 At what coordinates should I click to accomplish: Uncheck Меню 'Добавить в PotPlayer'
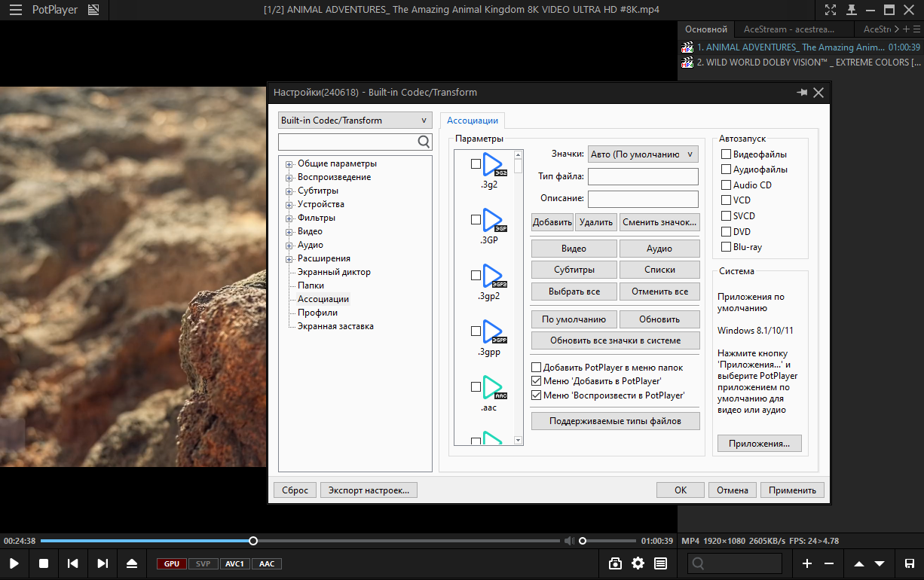pyautogui.click(x=537, y=381)
